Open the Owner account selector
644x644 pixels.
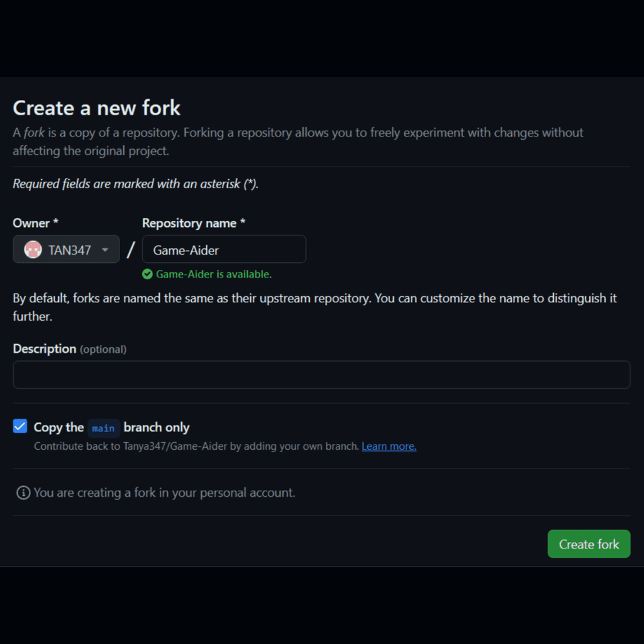[65, 249]
